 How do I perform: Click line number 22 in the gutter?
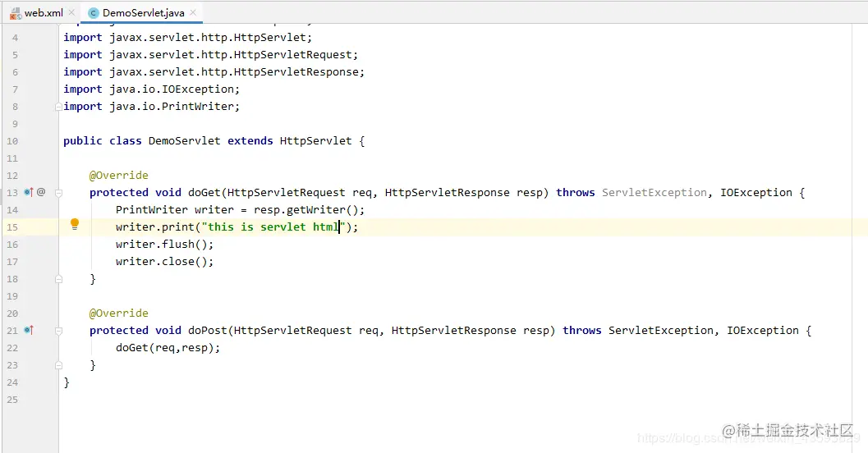click(x=12, y=348)
